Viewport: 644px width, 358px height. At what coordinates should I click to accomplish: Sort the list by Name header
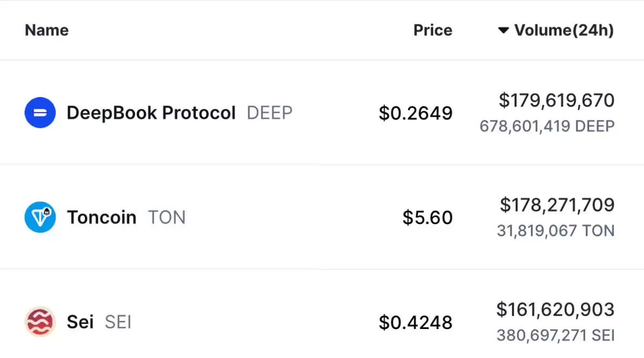click(47, 30)
